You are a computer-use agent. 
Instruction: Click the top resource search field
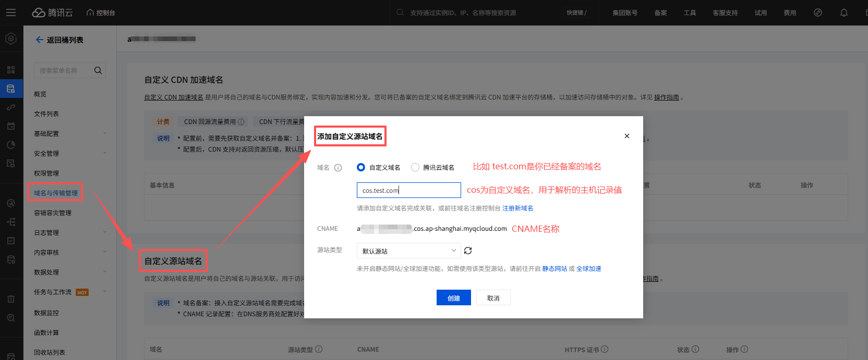tap(463, 13)
